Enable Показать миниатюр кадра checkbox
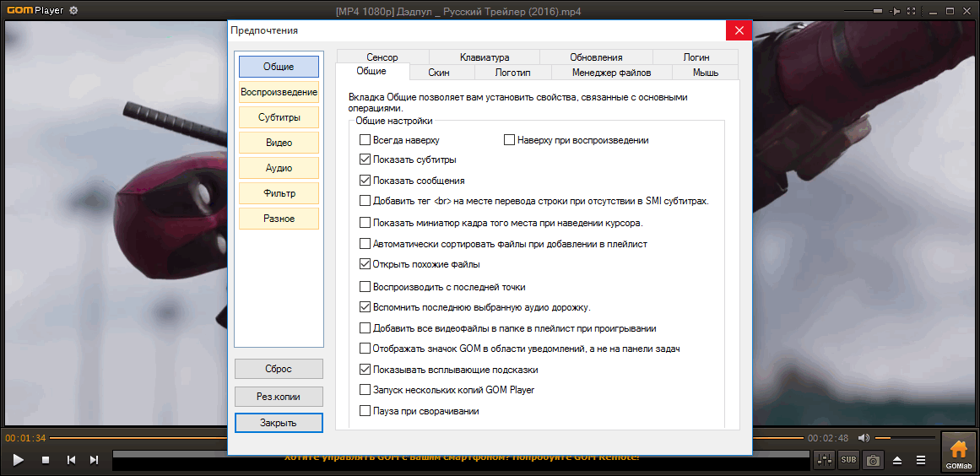 coord(365,222)
